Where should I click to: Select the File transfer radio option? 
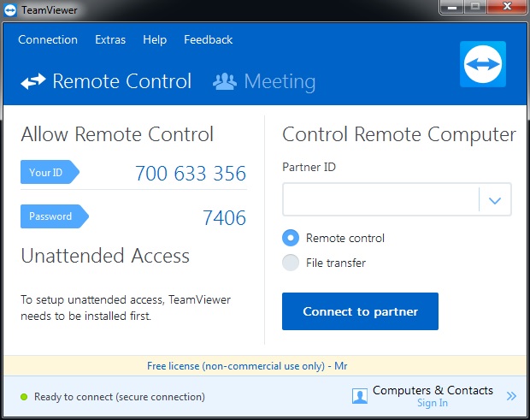click(291, 263)
